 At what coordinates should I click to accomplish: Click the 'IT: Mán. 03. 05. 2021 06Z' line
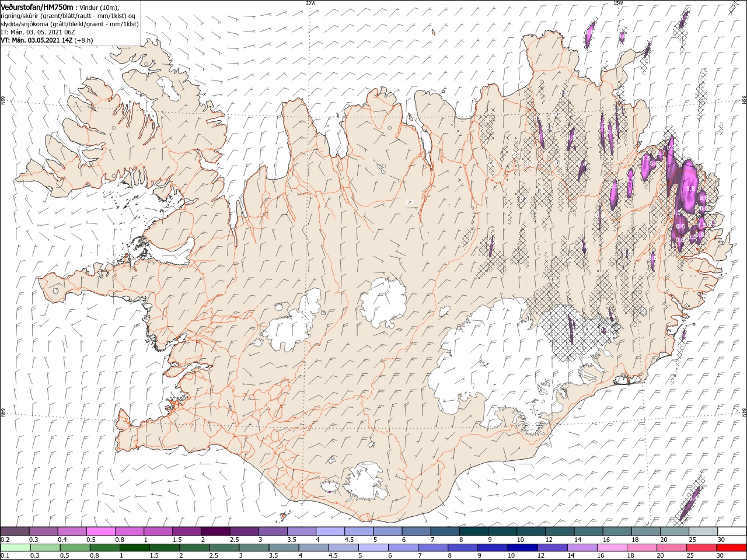(37, 32)
